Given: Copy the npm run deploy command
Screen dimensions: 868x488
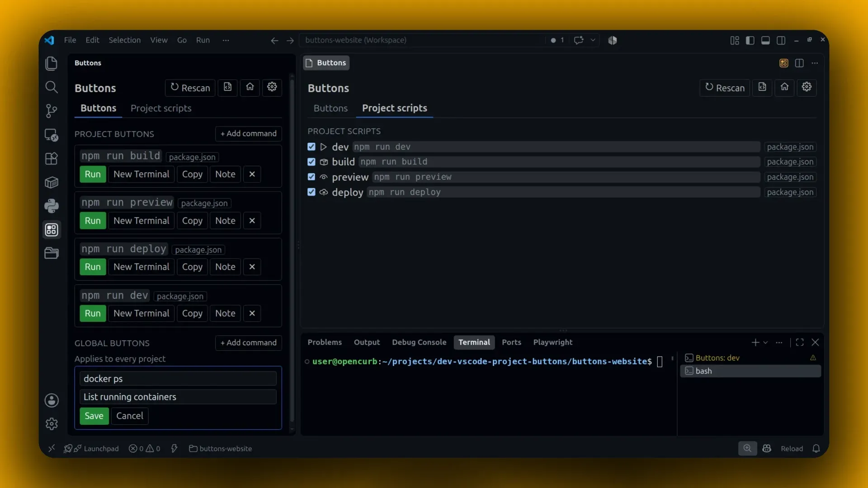Looking at the screenshot, I should [192, 267].
